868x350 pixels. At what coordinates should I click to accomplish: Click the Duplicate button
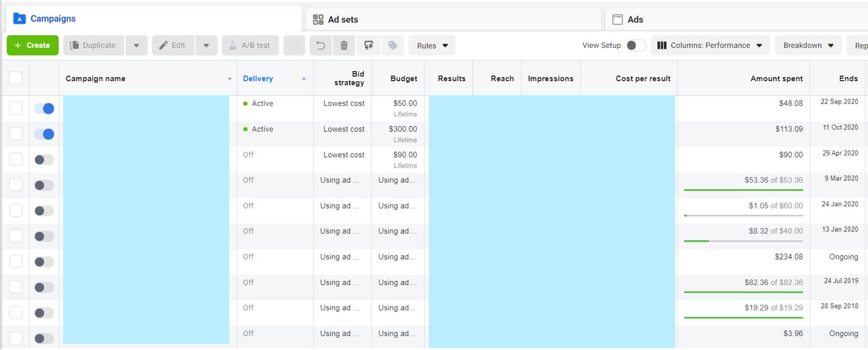[94, 45]
